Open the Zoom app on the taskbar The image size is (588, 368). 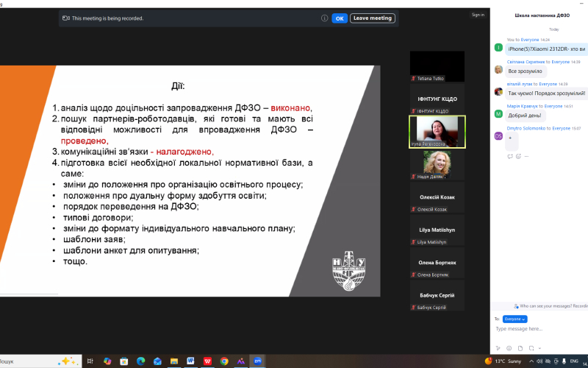tap(257, 361)
